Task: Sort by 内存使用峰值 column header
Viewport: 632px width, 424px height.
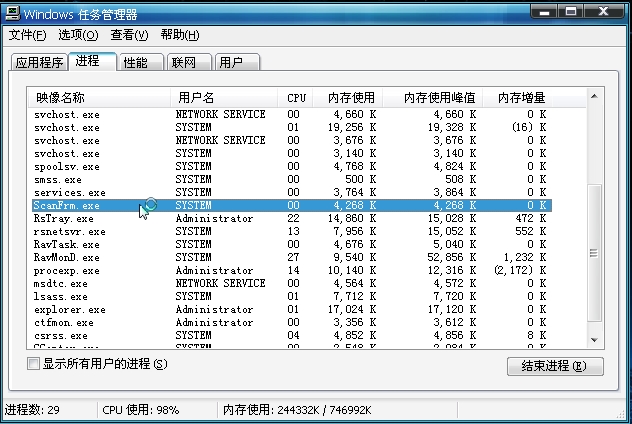Action: pyautogui.click(x=432, y=98)
